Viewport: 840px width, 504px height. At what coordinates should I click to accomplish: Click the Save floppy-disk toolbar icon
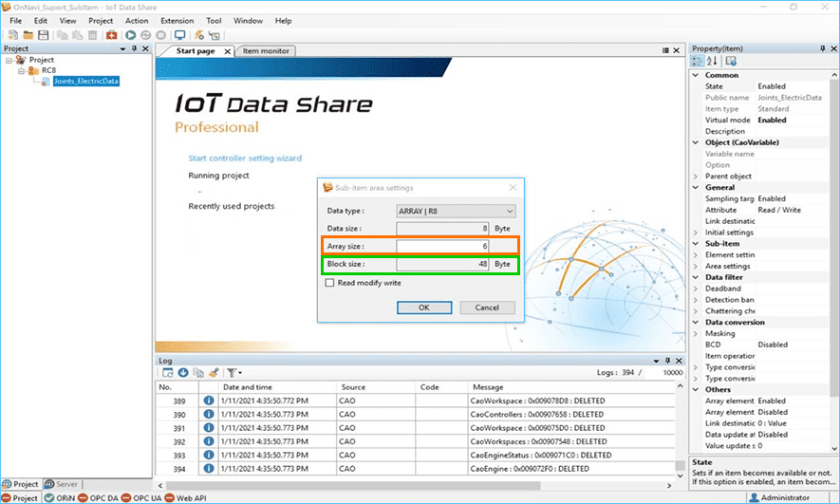43,35
